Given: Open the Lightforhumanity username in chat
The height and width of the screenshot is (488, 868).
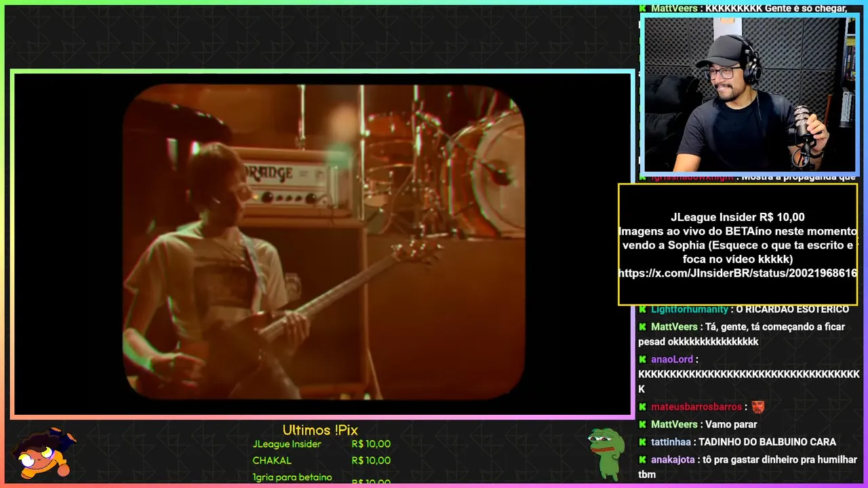Looking at the screenshot, I should (x=689, y=309).
